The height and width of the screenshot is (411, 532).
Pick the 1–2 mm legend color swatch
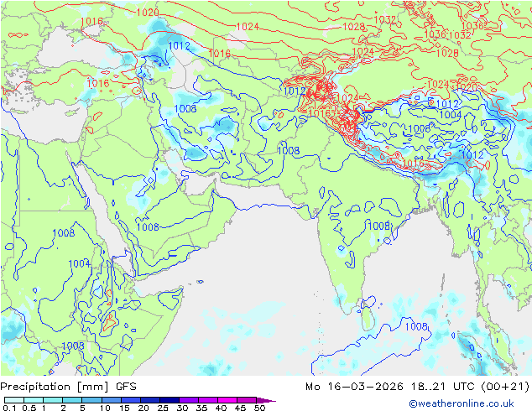(53, 400)
